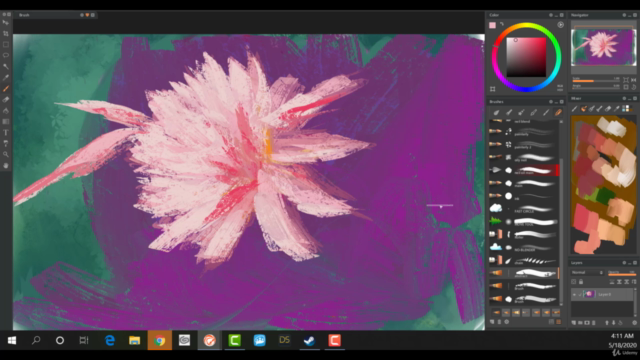Image resolution: width=640 pixels, height=360 pixels.
Task: Toggle layer lock icon
Action: coord(581,282)
